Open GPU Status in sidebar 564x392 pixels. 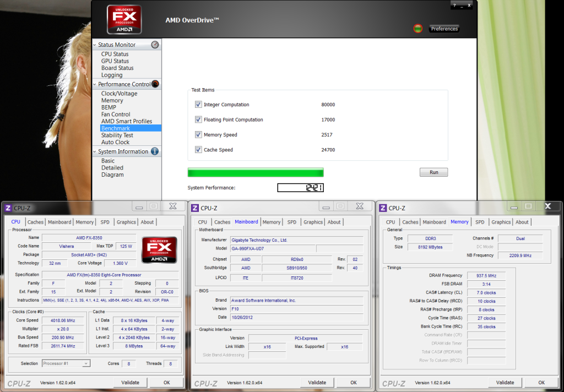tap(115, 61)
